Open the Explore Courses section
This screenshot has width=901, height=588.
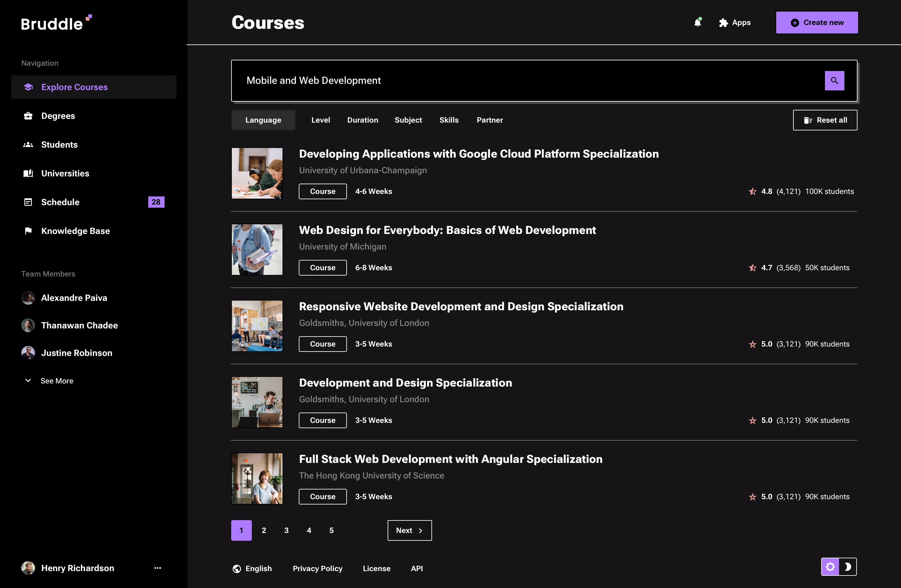point(74,87)
